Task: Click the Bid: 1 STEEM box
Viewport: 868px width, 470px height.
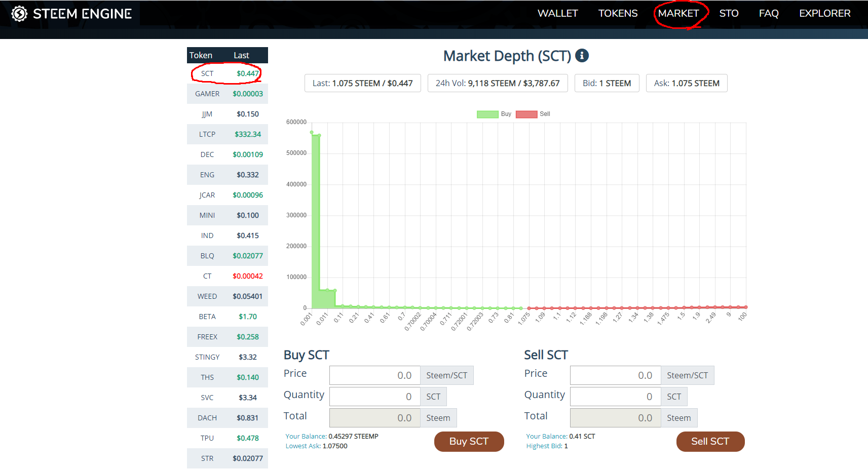Action: (x=607, y=83)
